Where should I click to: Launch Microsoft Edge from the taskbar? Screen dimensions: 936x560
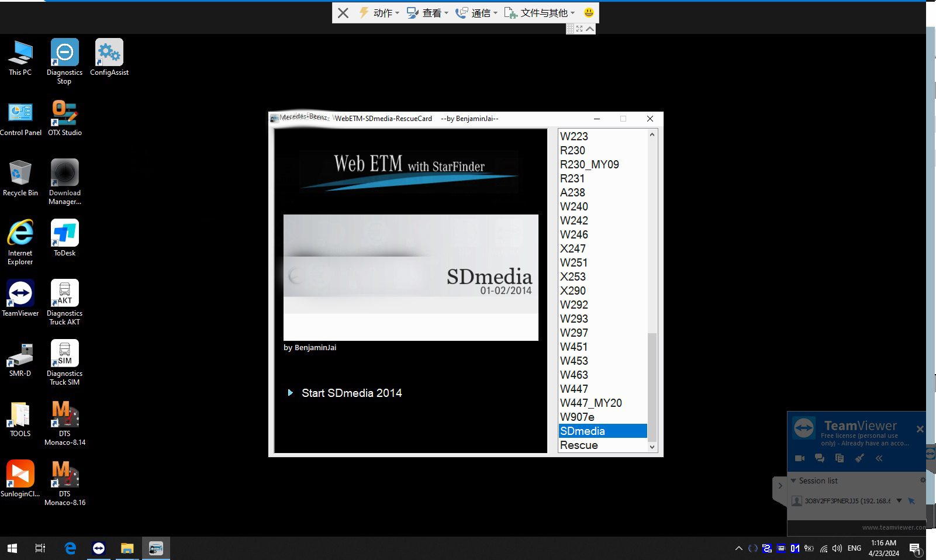pyautogui.click(x=70, y=548)
